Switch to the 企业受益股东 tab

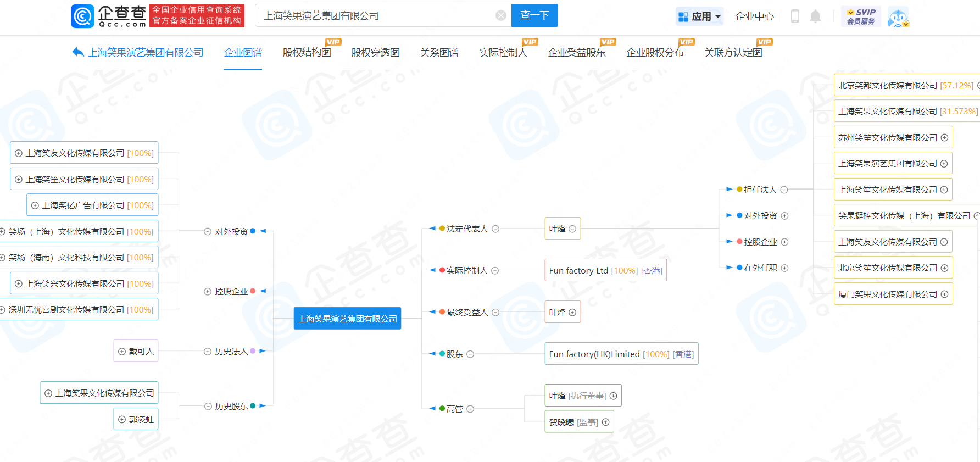577,53
